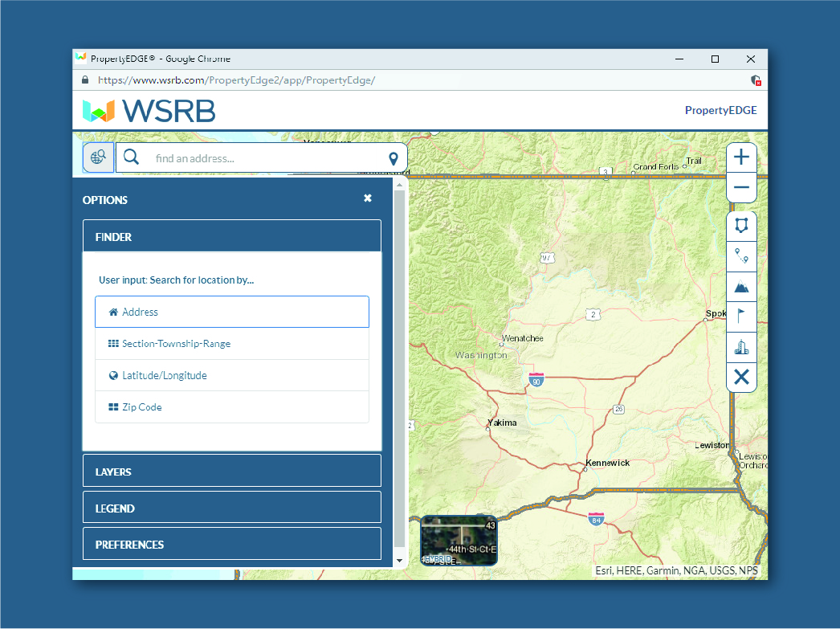Click the globe search icon button

click(98, 157)
